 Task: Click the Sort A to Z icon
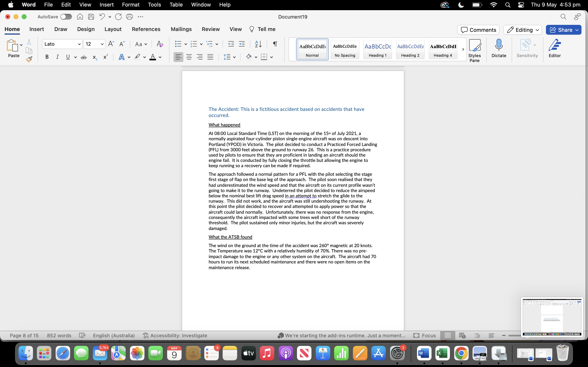(x=258, y=44)
